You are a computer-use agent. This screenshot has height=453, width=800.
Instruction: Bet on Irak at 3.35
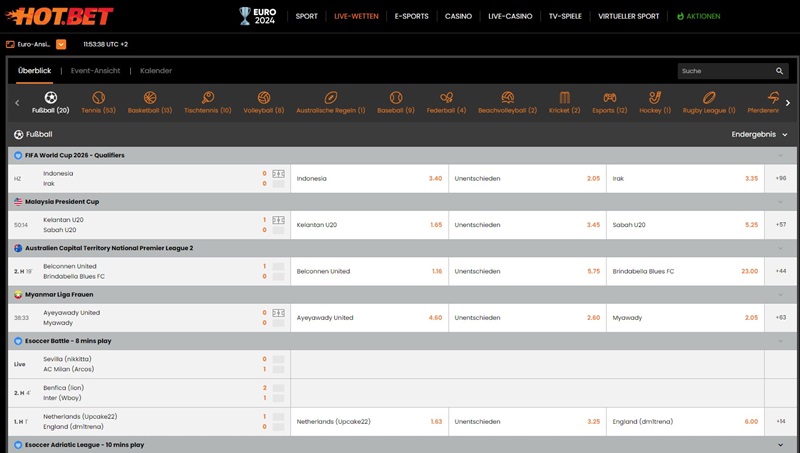685,179
